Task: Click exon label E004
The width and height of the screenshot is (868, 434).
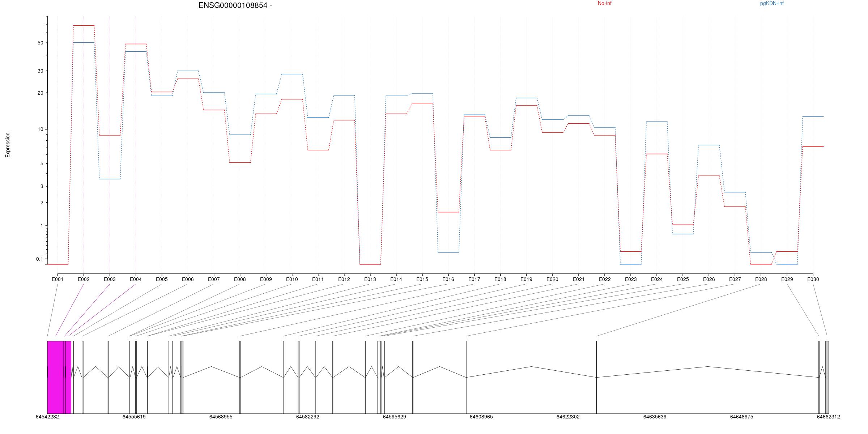Action: click(x=136, y=279)
